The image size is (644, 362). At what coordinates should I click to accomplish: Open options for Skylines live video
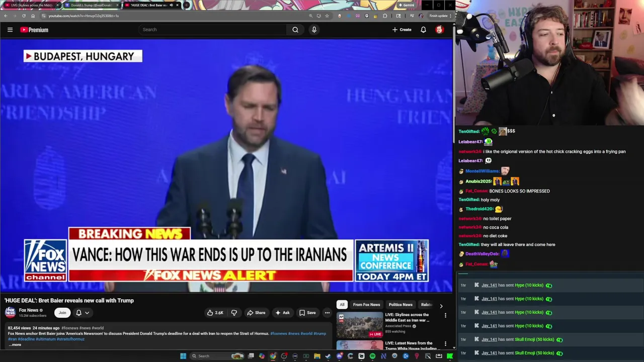(445, 316)
